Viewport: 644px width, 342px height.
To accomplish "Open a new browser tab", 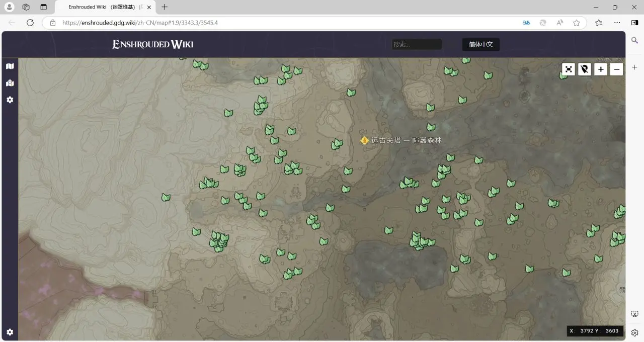I will pos(165,7).
